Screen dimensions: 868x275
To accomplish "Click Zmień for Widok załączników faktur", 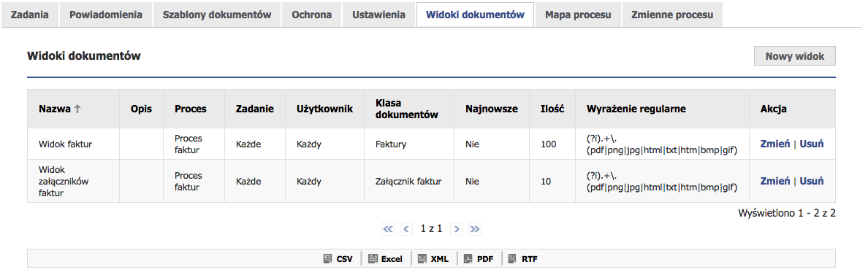I will [775, 181].
